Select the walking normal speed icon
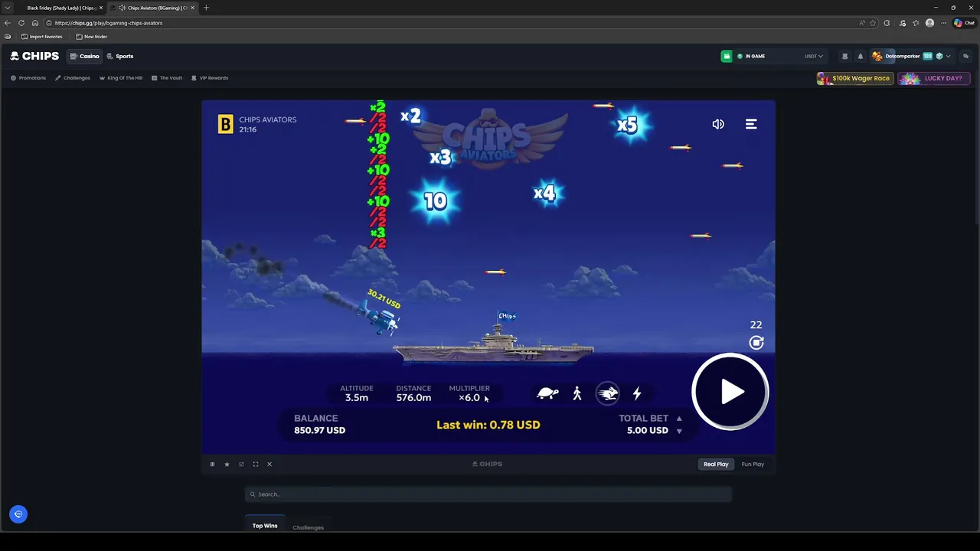The image size is (980, 551). 577,393
